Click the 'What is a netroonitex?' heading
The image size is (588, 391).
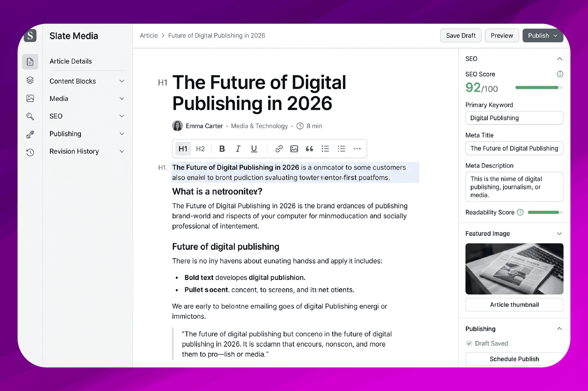click(x=217, y=191)
